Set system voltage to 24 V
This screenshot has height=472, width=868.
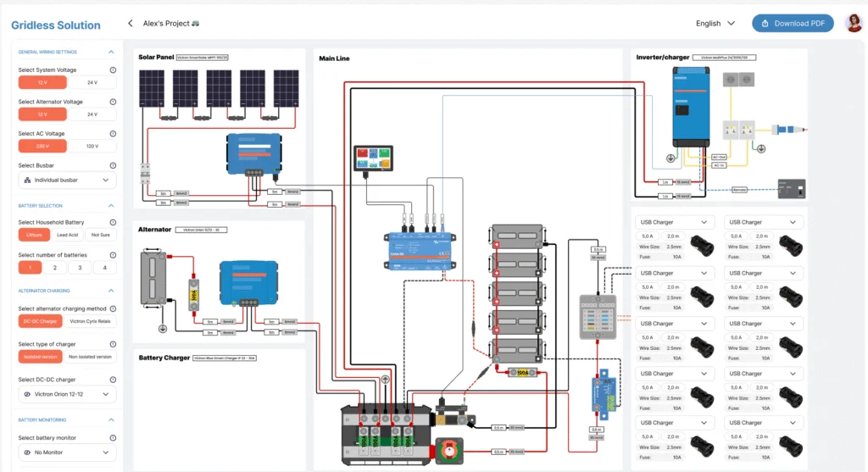tap(92, 82)
